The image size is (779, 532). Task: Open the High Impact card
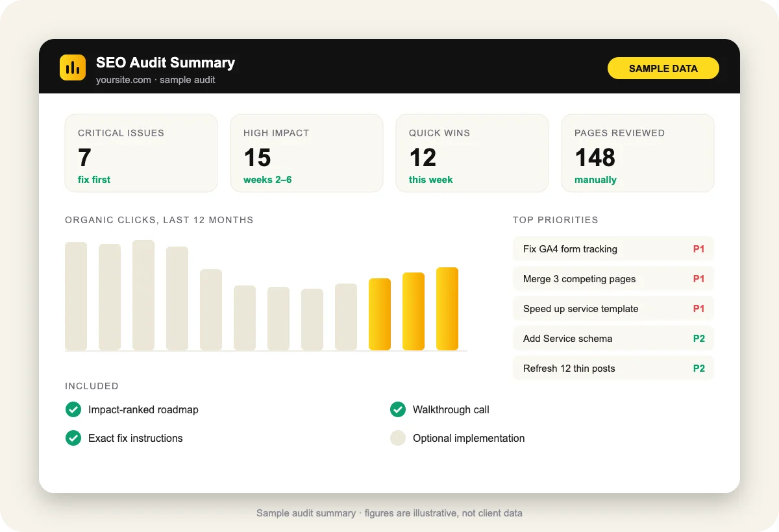pos(306,153)
